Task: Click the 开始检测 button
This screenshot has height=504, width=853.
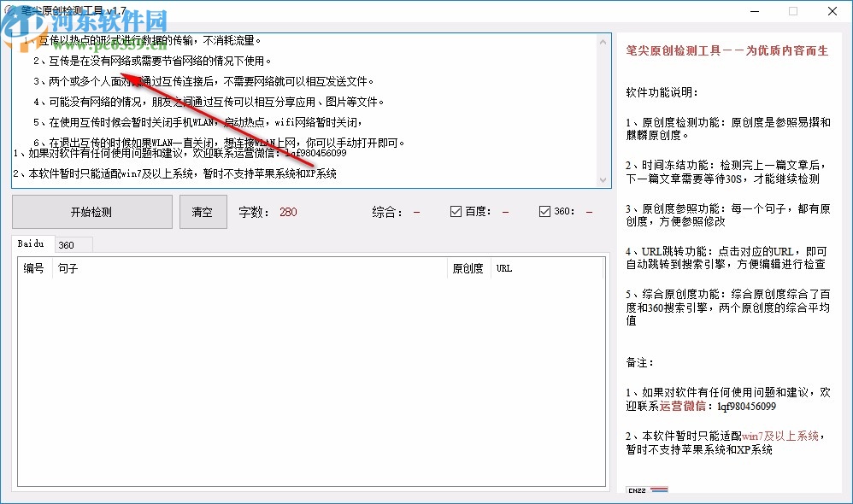Action: [92, 212]
